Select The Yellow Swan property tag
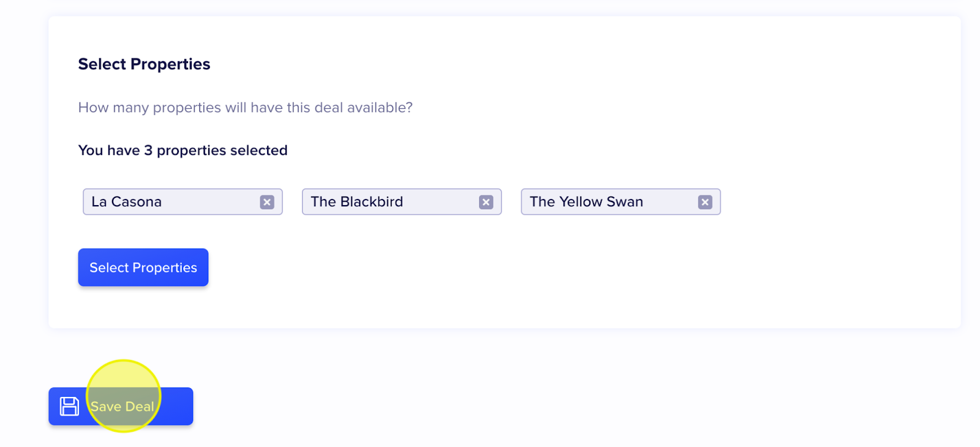Image resolution: width=980 pixels, height=447 pixels. click(x=620, y=202)
